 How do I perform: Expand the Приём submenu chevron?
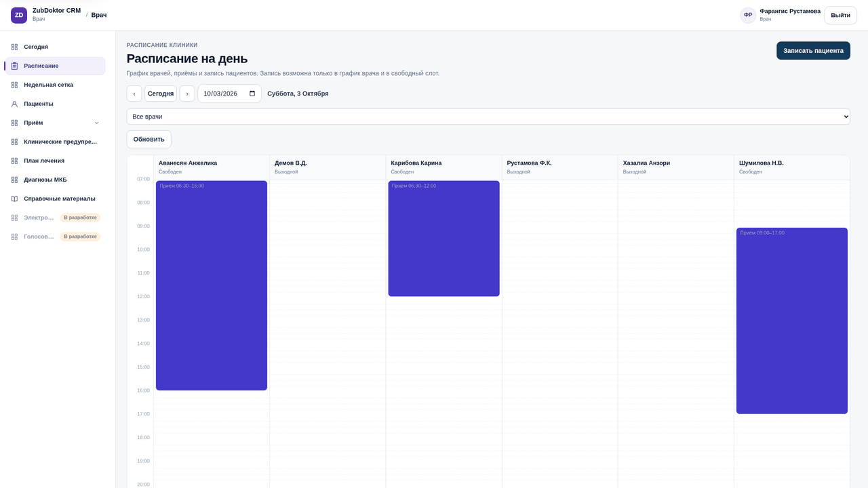[96, 123]
